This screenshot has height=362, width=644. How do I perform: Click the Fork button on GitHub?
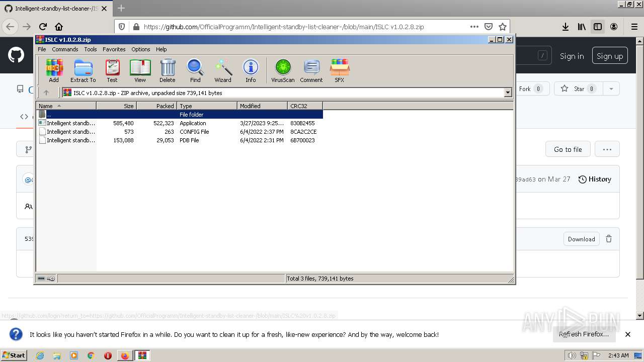pos(531,89)
